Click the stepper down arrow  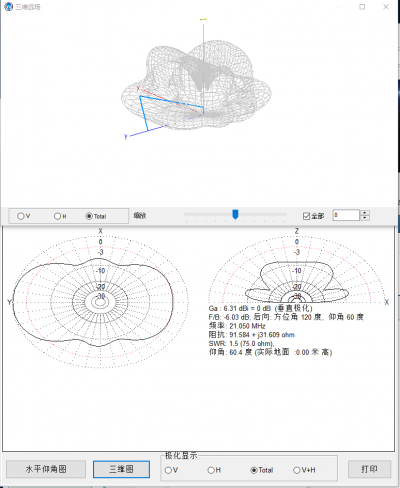click(365, 218)
